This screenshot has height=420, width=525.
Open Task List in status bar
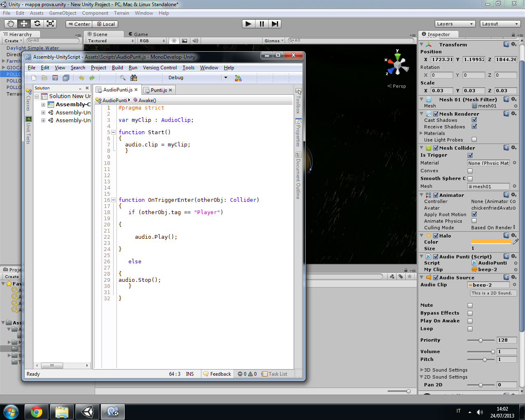pos(274,374)
